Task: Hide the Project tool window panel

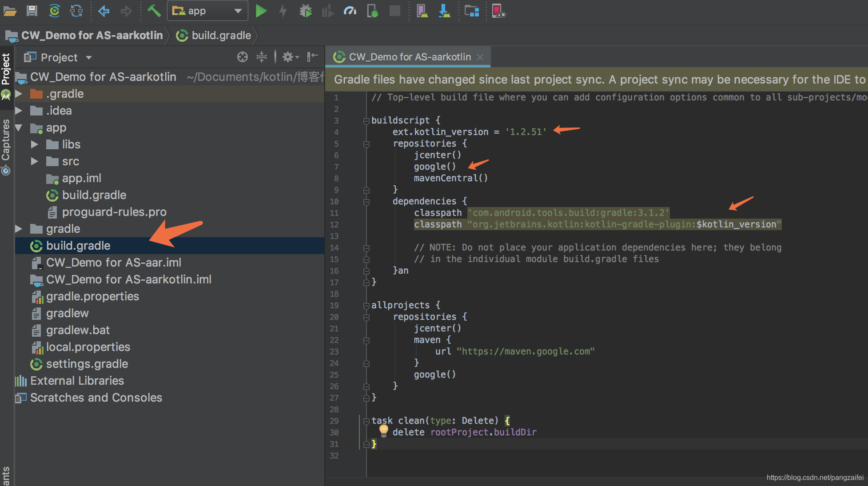Action: point(313,56)
